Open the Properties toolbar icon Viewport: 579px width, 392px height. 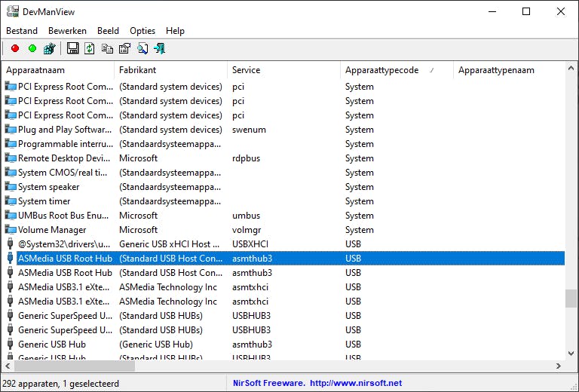124,49
